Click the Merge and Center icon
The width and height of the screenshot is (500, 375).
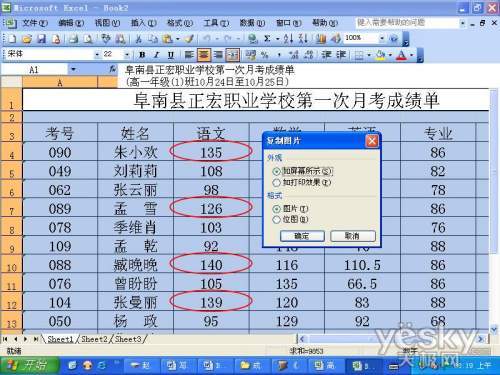[233, 55]
